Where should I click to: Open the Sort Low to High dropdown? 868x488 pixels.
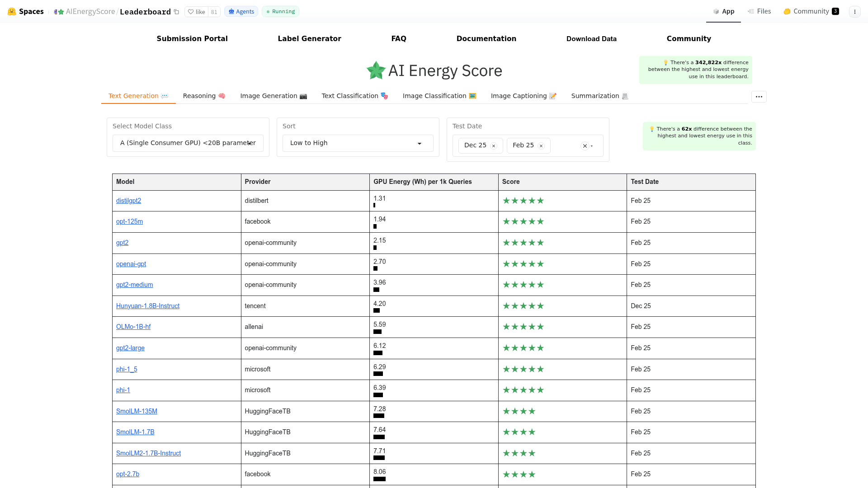(x=358, y=143)
